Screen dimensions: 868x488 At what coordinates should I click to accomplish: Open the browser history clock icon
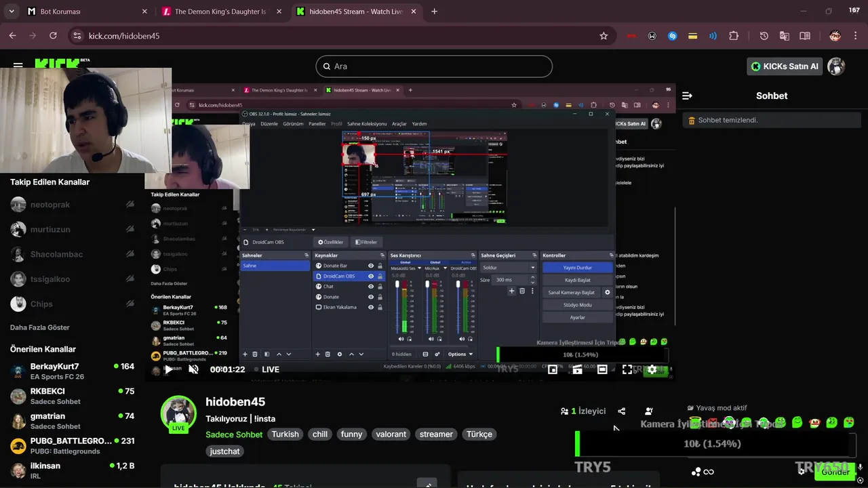pyautogui.click(x=764, y=36)
